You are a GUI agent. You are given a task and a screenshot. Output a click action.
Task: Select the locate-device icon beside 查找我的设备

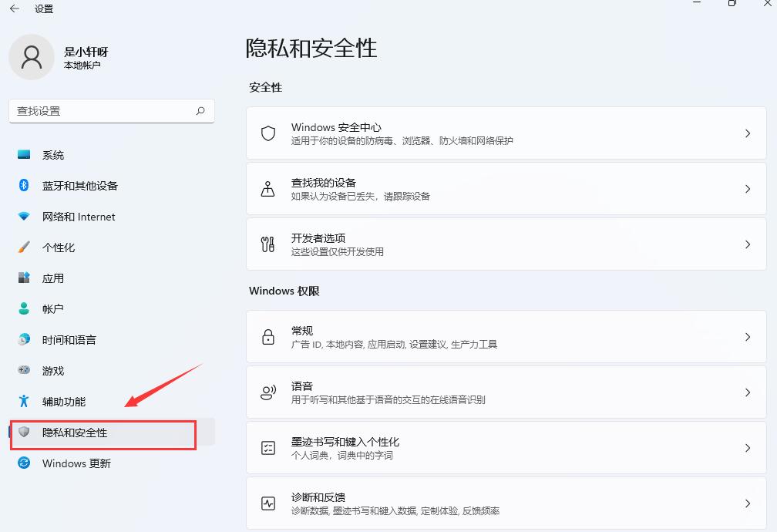267,188
